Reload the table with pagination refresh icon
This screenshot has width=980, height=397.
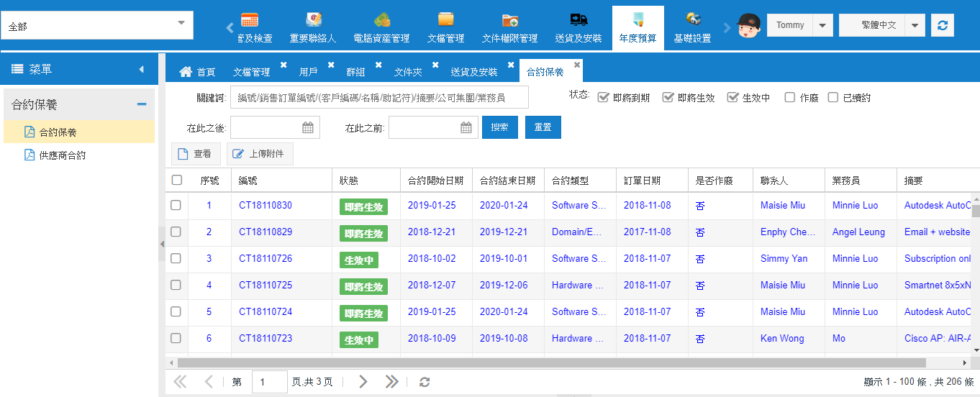tap(425, 382)
